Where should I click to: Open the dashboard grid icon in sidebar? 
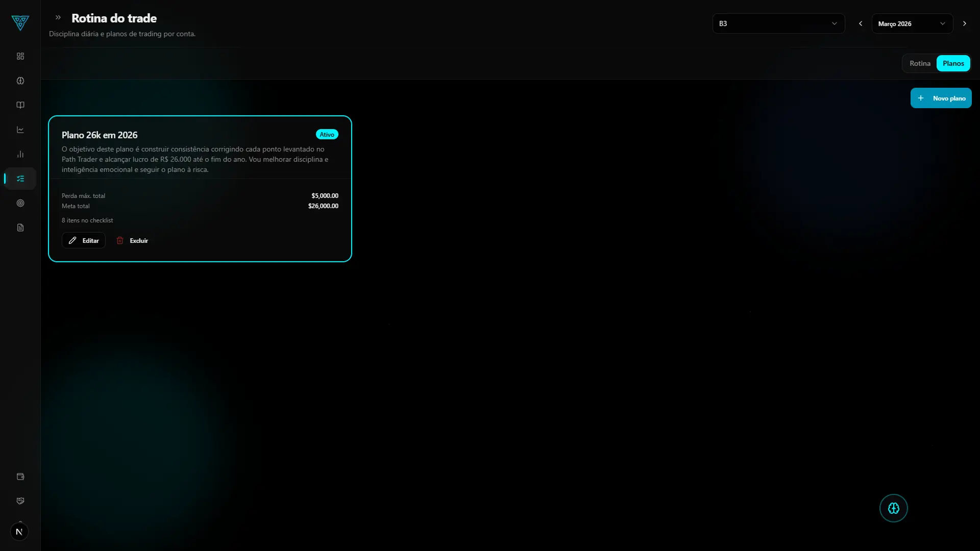19,56
